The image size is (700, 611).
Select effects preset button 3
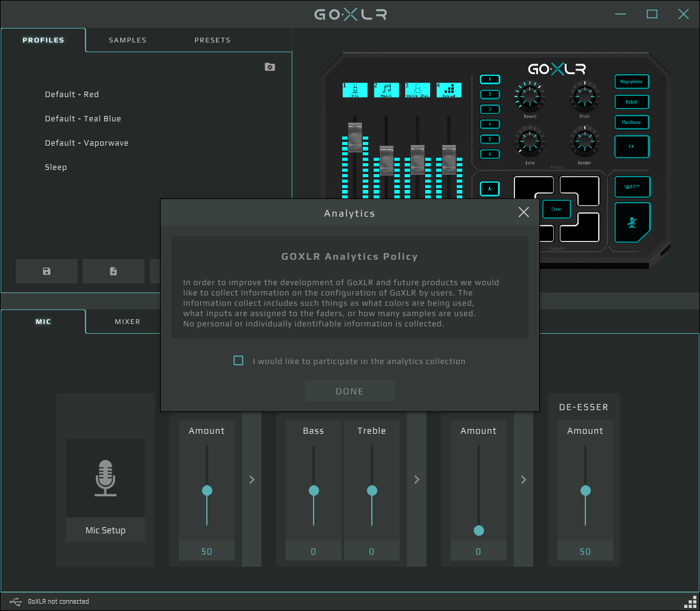coord(490,109)
